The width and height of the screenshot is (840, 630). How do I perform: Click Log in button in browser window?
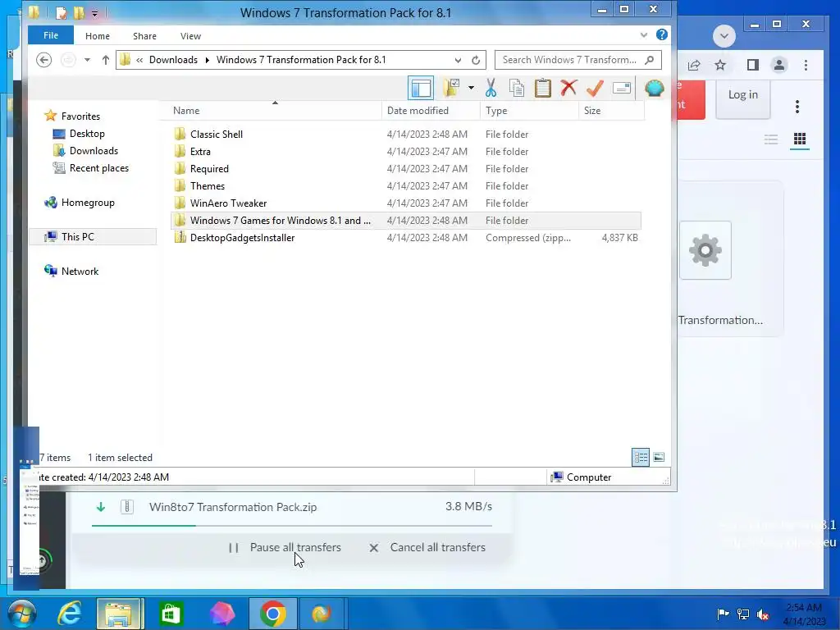[x=743, y=95]
